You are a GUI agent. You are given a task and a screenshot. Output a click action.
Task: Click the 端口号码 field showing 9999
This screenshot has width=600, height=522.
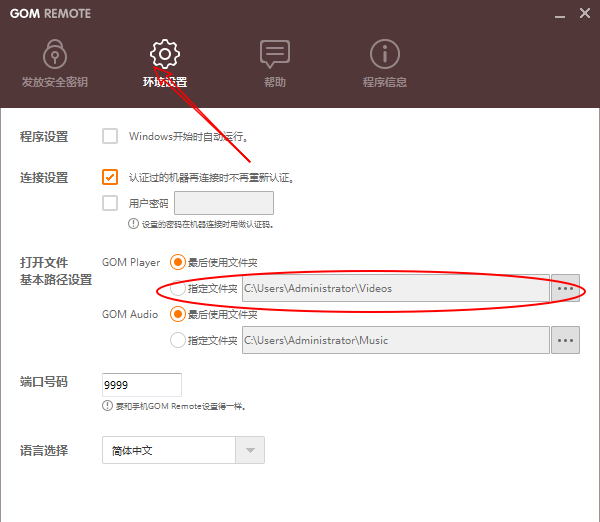pyautogui.click(x=142, y=385)
